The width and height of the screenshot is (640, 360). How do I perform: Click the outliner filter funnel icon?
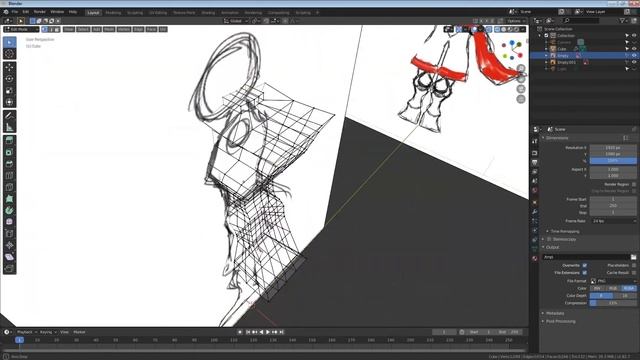(622, 20)
